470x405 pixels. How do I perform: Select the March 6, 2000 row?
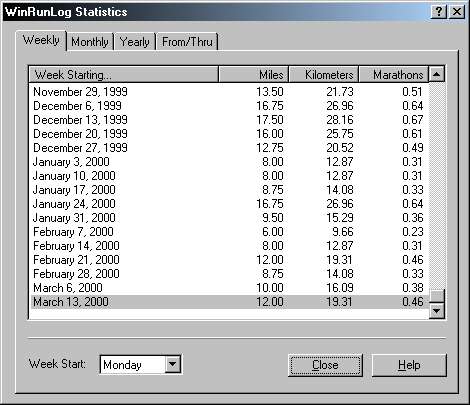point(229,288)
